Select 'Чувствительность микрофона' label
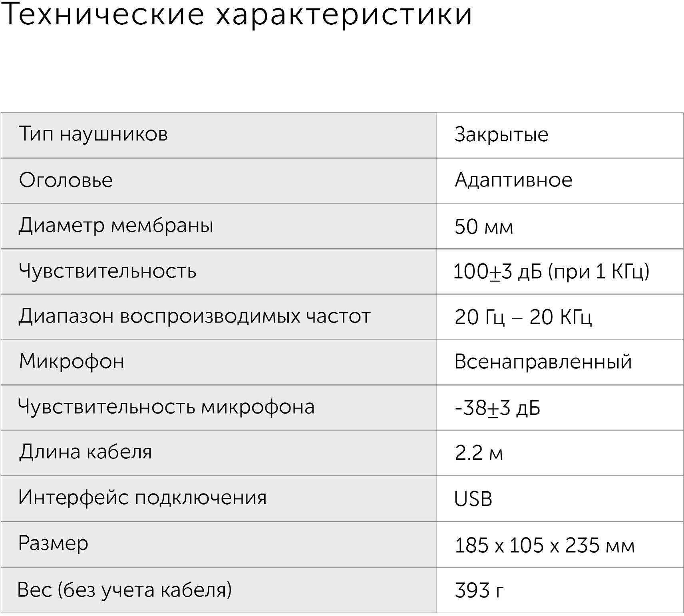The width and height of the screenshot is (684, 616). tap(166, 407)
